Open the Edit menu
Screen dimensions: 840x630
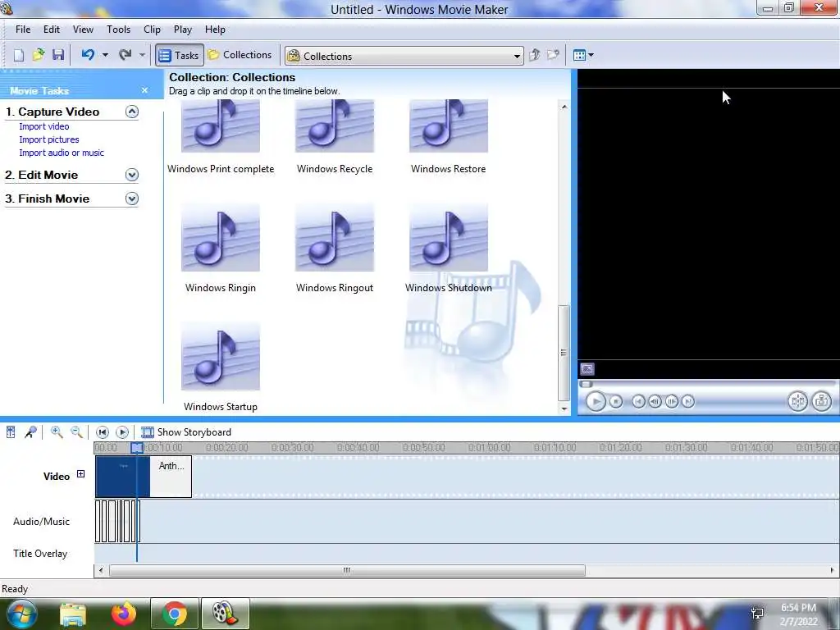click(52, 30)
